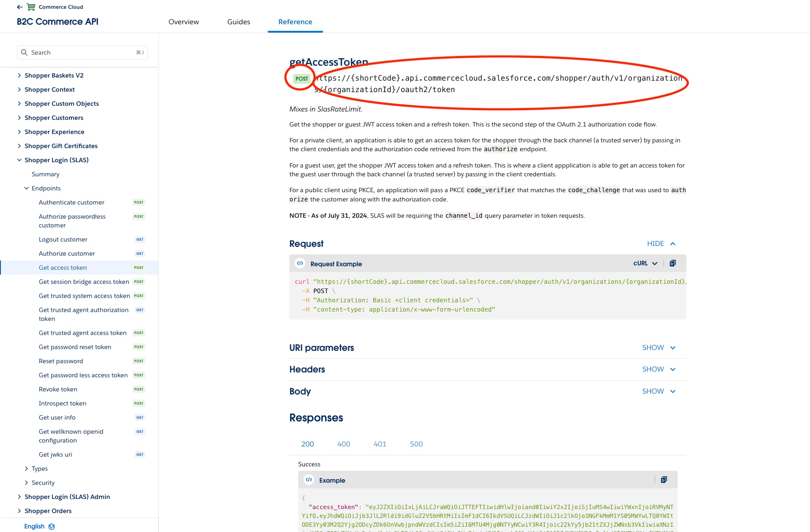Switch to the Guides tab
Screen dimensions: 810x532
[x=239, y=22]
